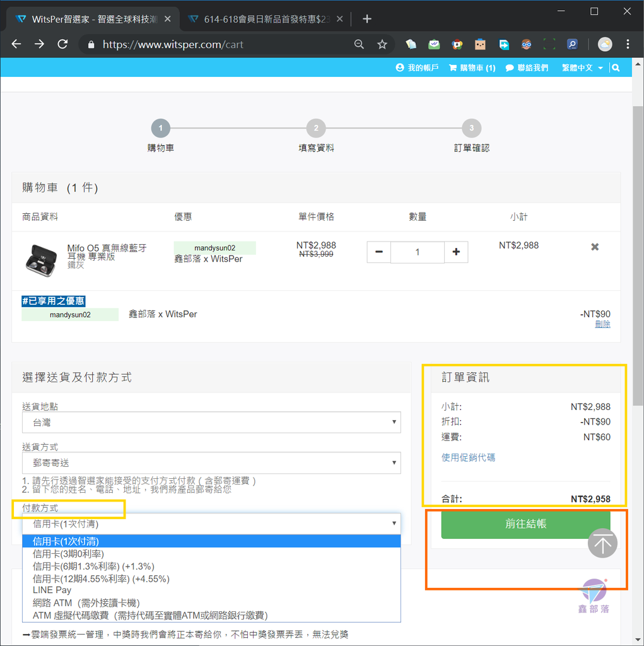Open 購物車 (1) in the top bar
The width and height of the screenshot is (644, 646).
(x=472, y=68)
